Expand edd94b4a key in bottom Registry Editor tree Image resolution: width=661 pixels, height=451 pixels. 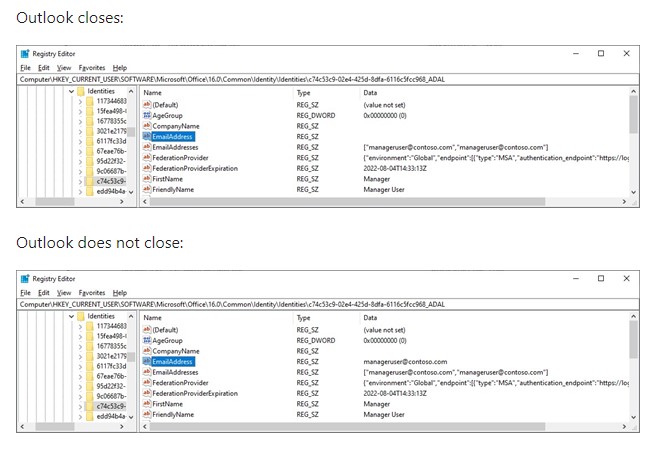pyautogui.click(x=79, y=416)
